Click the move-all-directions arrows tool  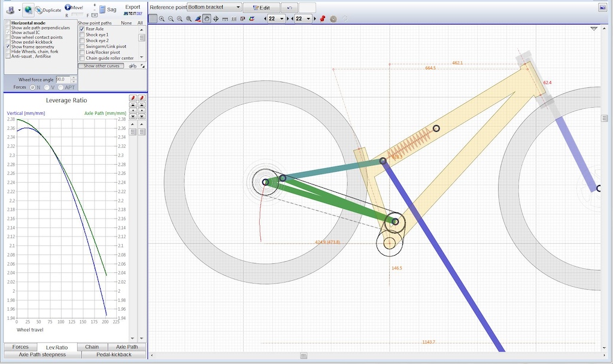tap(216, 19)
